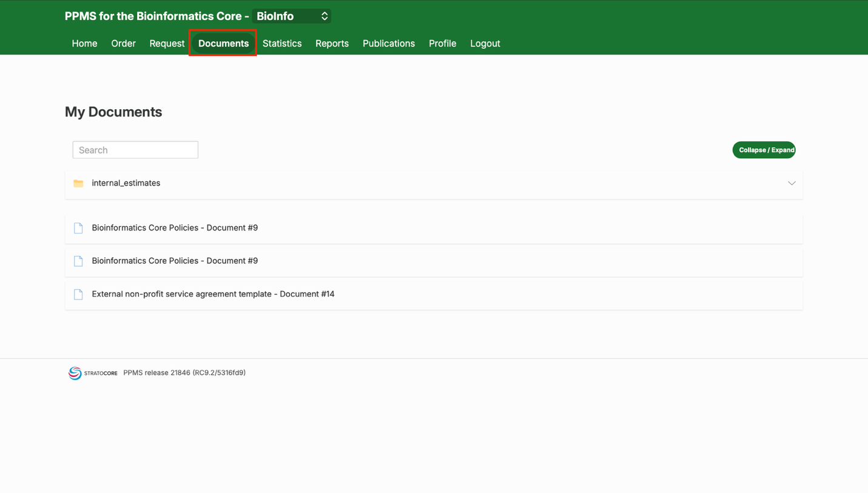The image size is (868, 493).
Task: Open External non-profit service agreement template document
Action: tap(213, 294)
